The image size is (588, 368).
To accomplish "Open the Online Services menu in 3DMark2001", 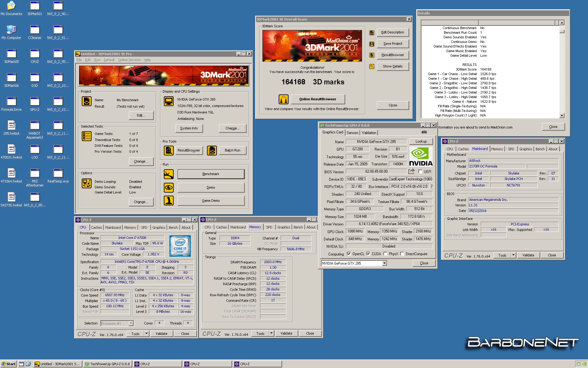I will pos(129,60).
